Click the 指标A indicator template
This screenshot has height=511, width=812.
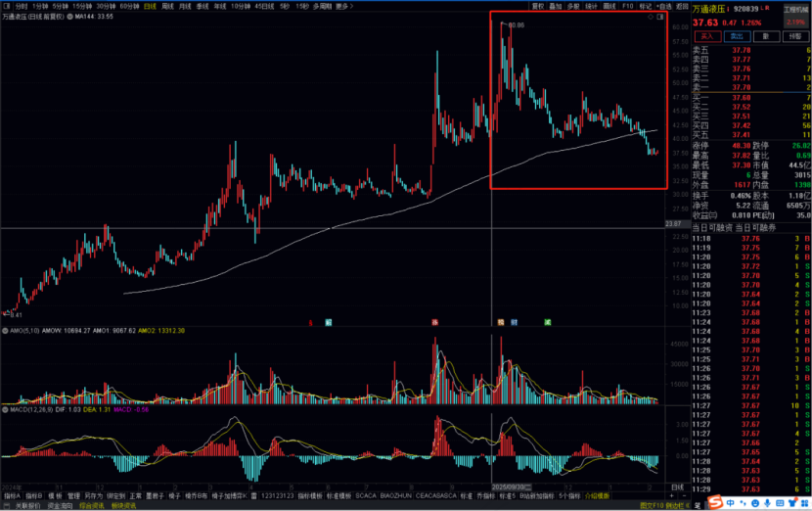pos(11,496)
